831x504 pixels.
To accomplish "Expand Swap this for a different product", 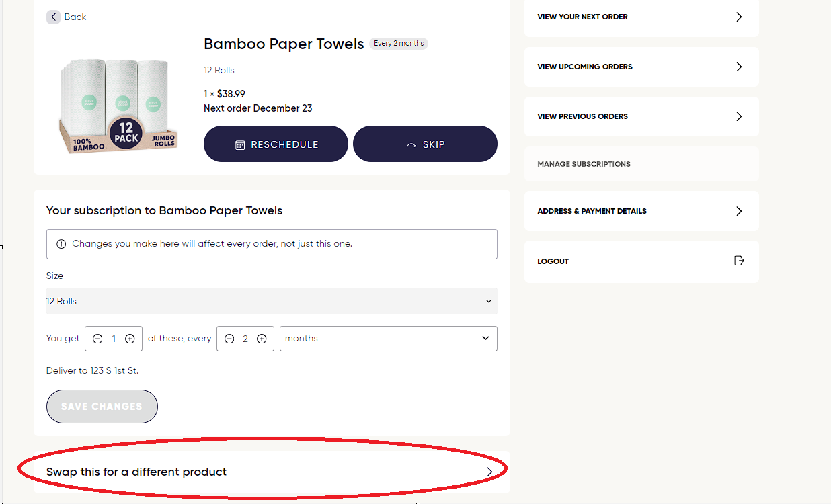I will point(272,472).
